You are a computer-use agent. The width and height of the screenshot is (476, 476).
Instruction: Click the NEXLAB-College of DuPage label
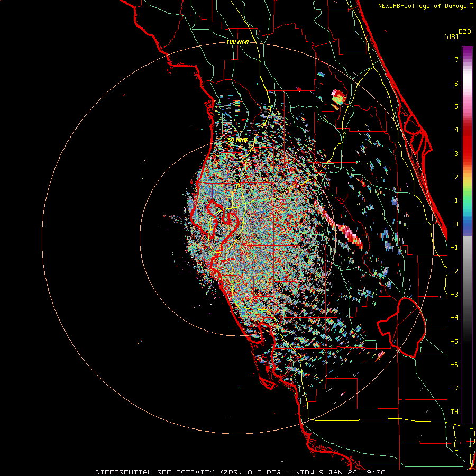[425, 6]
